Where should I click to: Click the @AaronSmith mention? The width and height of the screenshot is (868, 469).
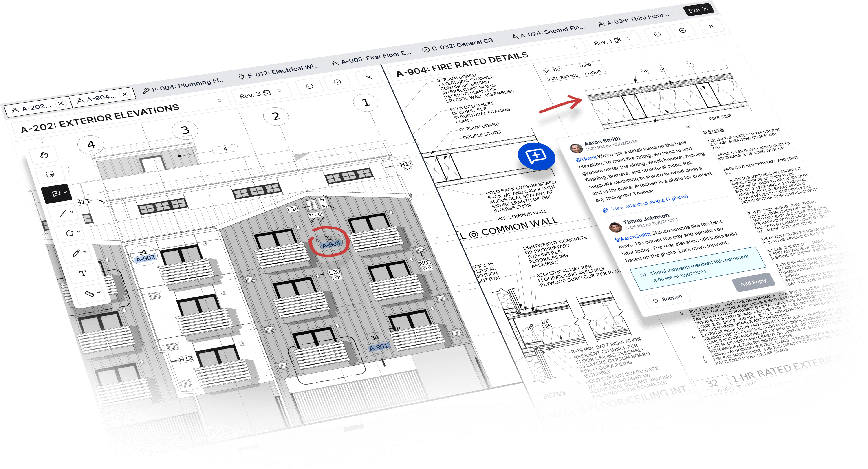[632, 237]
